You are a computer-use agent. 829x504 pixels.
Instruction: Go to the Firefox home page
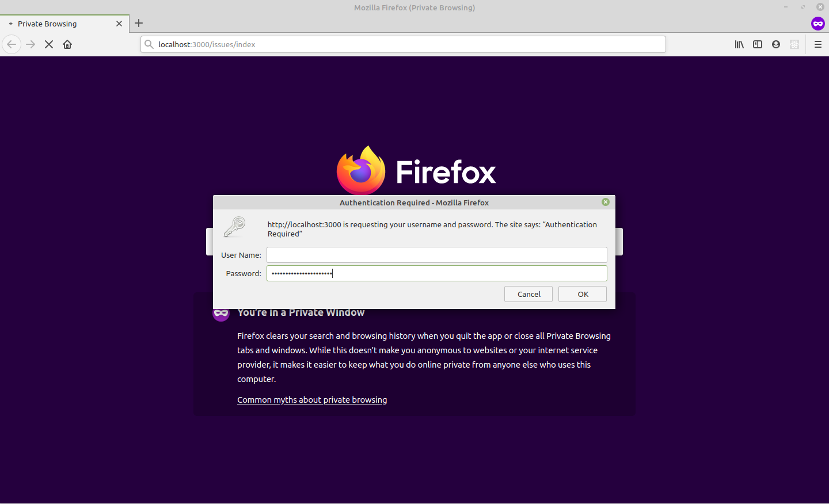pyautogui.click(x=67, y=44)
